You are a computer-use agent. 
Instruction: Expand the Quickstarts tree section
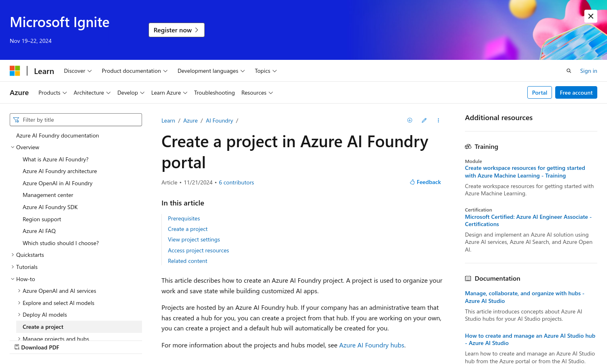[x=13, y=255]
